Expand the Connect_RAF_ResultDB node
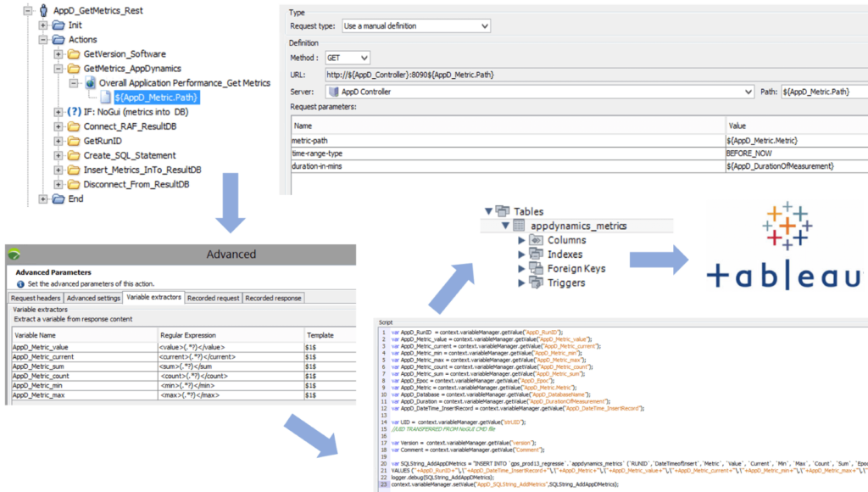 (58, 126)
